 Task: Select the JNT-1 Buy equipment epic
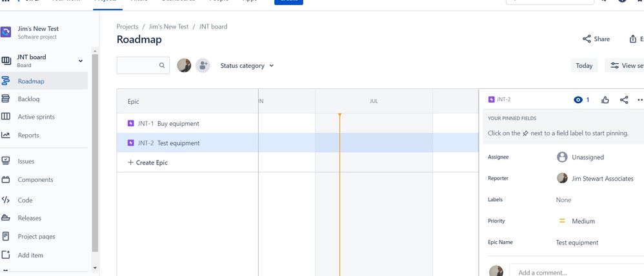188,123
